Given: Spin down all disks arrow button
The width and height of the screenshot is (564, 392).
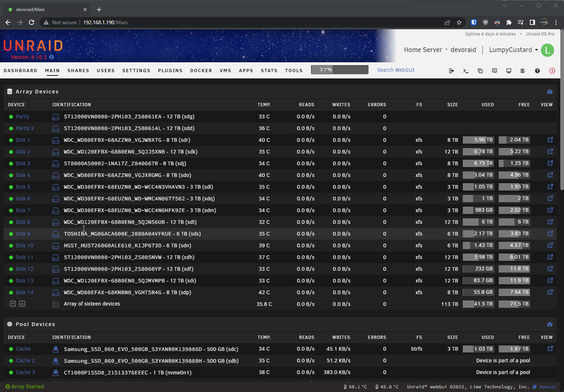Looking at the screenshot, I should (x=13, y=304).
